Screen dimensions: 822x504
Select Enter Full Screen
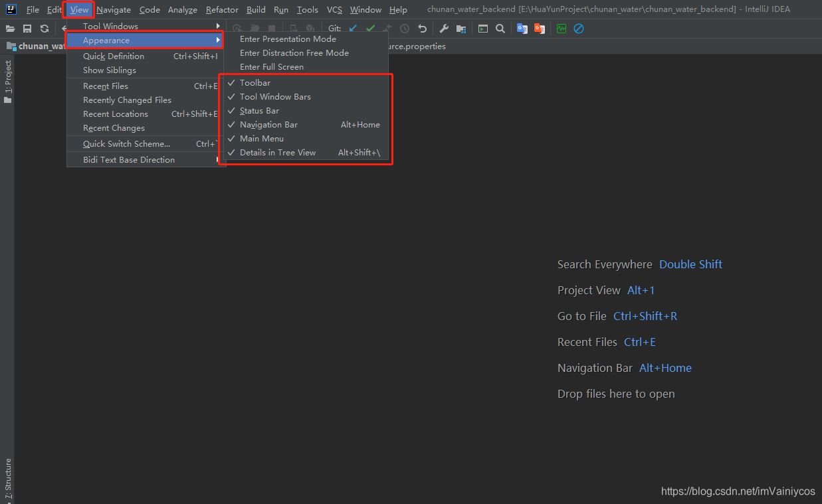(306, 67)
